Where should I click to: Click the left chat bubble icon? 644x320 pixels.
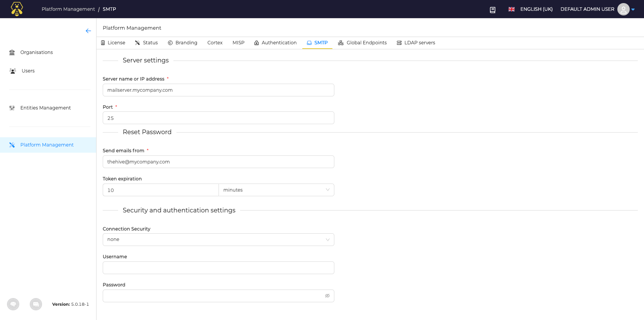click(13, 304)
